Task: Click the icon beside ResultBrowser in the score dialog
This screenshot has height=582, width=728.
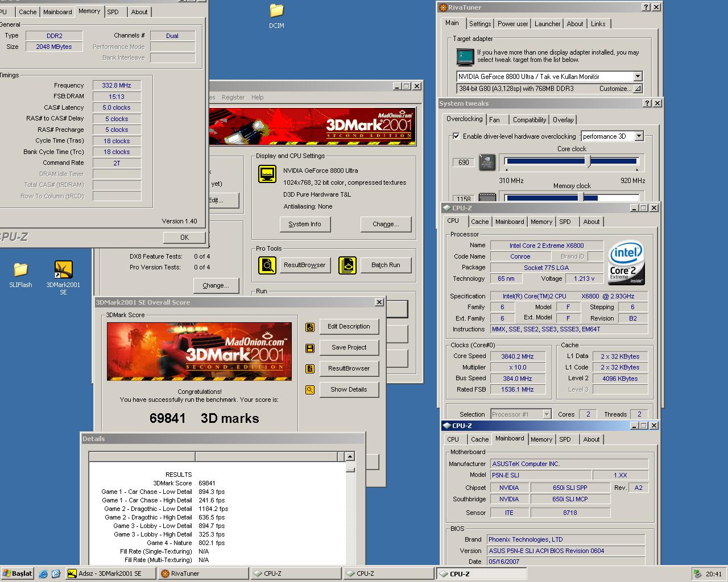Action: 310,369
